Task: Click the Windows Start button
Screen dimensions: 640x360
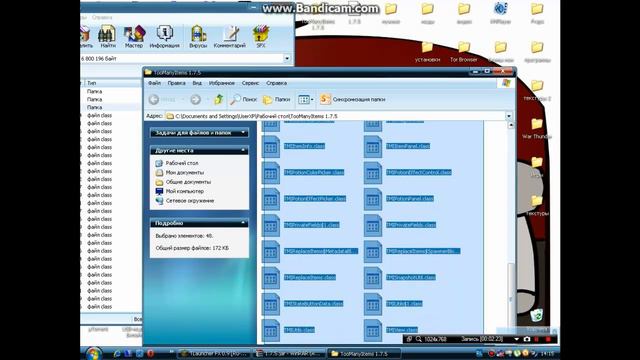Action: (93, 353)
